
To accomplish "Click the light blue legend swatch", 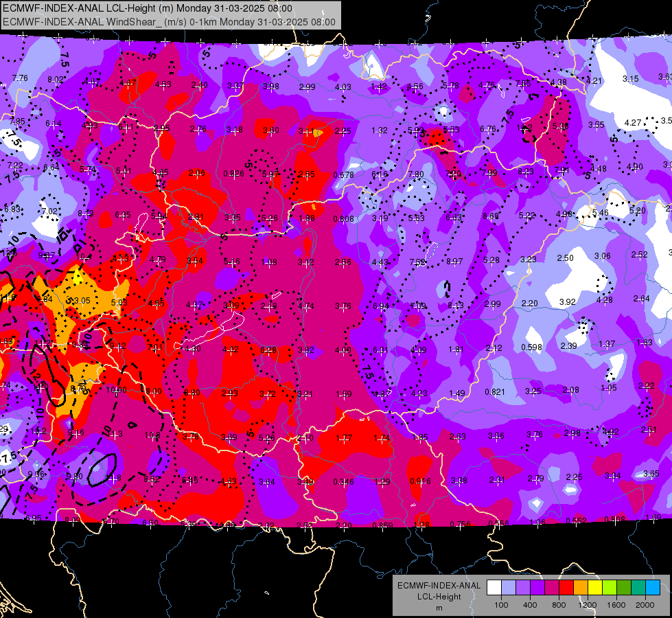I will (x=653, y=588).
